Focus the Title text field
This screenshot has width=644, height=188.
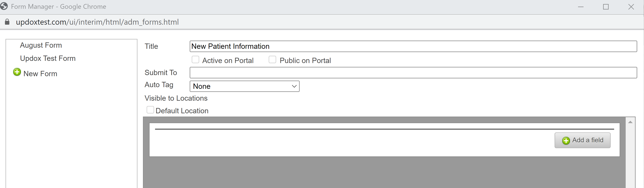[x=413, y=46]
